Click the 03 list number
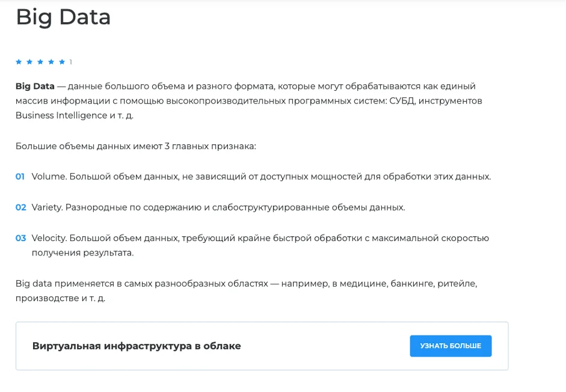This screenshot has width=566, height=392. pyautogui.click(x=20, y=238)
